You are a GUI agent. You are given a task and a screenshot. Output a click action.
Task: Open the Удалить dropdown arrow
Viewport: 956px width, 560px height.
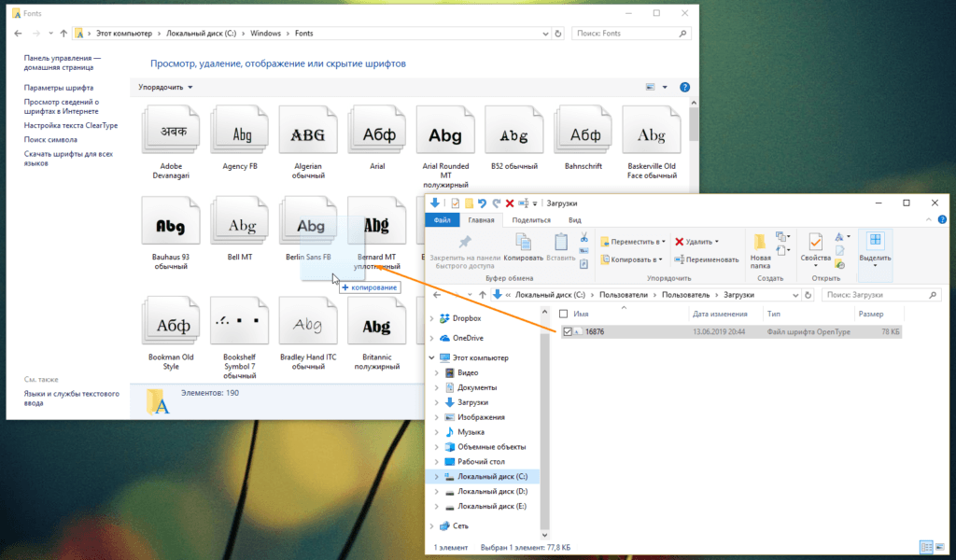coord(716,242)
